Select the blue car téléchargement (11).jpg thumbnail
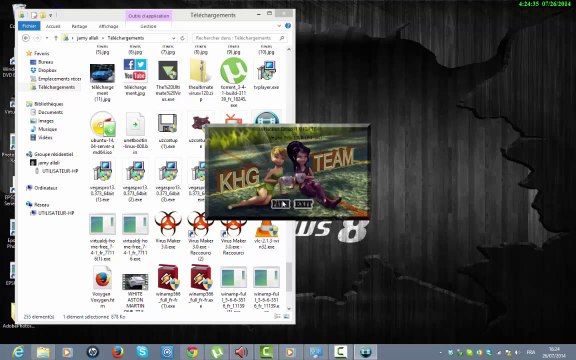The image size is (576, 360). [102, 73]
